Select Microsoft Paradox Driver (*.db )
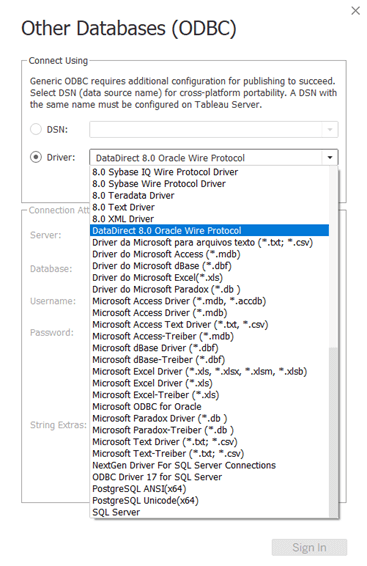This screenshot has width=367, height=566. 209,418
